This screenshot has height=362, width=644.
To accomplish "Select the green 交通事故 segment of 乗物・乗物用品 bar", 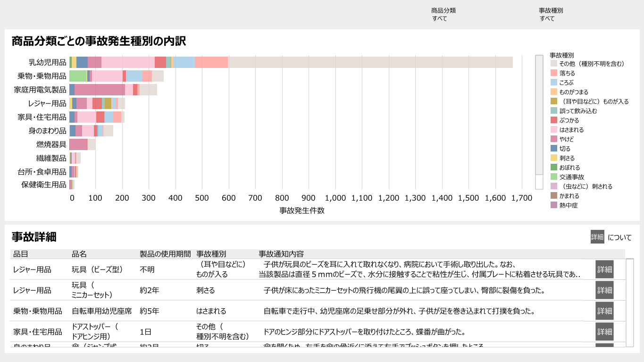I will [x=78, y=76].
